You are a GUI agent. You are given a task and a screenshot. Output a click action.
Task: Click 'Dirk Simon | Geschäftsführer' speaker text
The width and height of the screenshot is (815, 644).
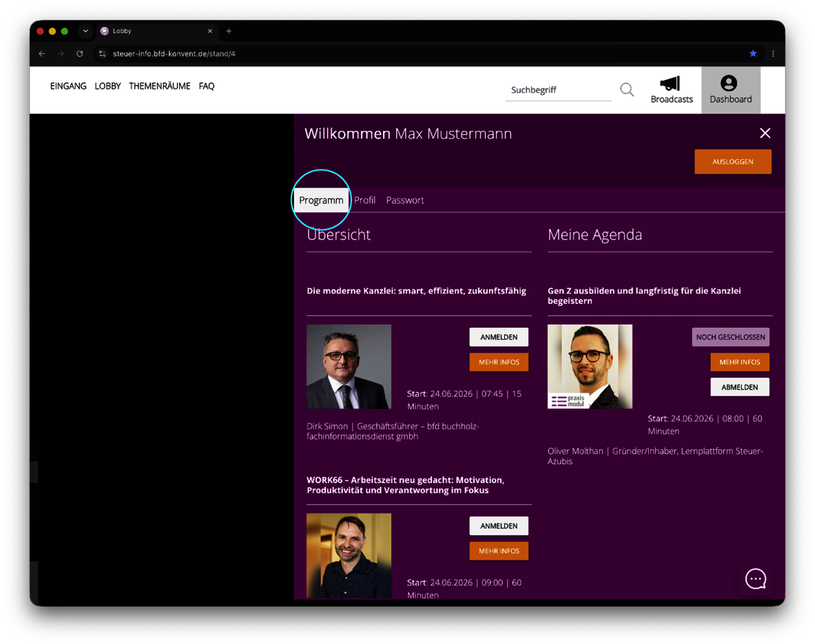click(x=393, y=431)
